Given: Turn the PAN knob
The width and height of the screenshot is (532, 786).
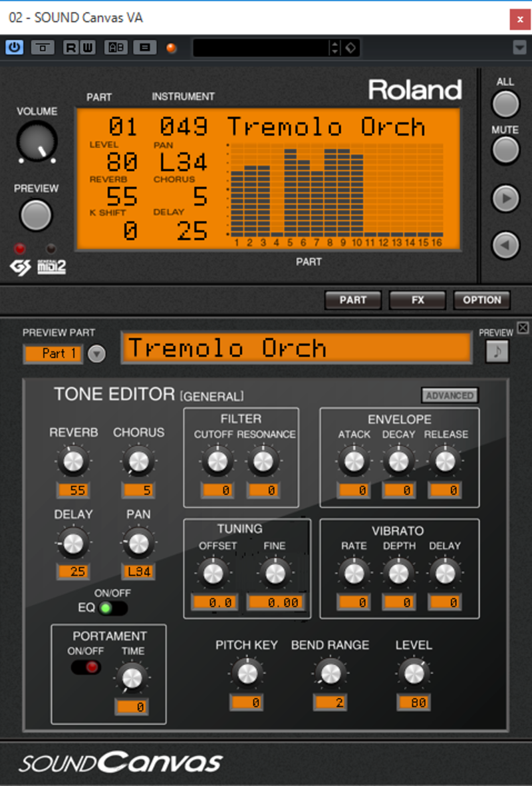Looking at the screenshot, I should click(138, 543).
